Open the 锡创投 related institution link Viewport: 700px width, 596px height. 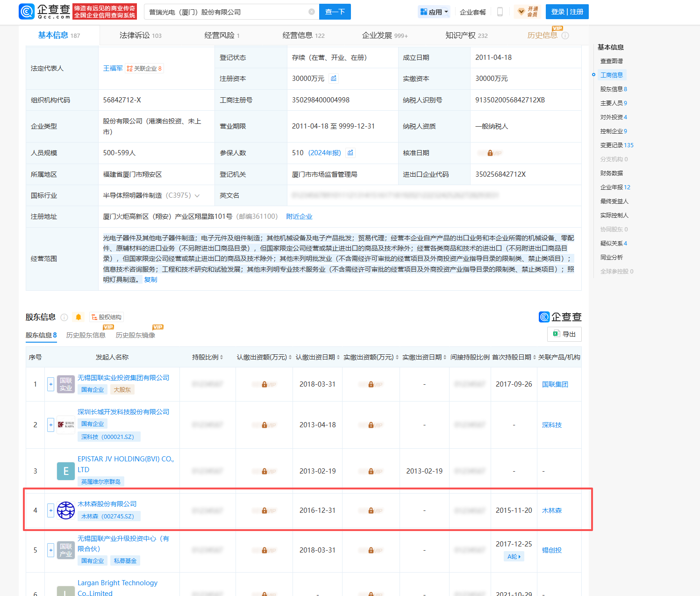pyautogui.click(x=552, y=550)
